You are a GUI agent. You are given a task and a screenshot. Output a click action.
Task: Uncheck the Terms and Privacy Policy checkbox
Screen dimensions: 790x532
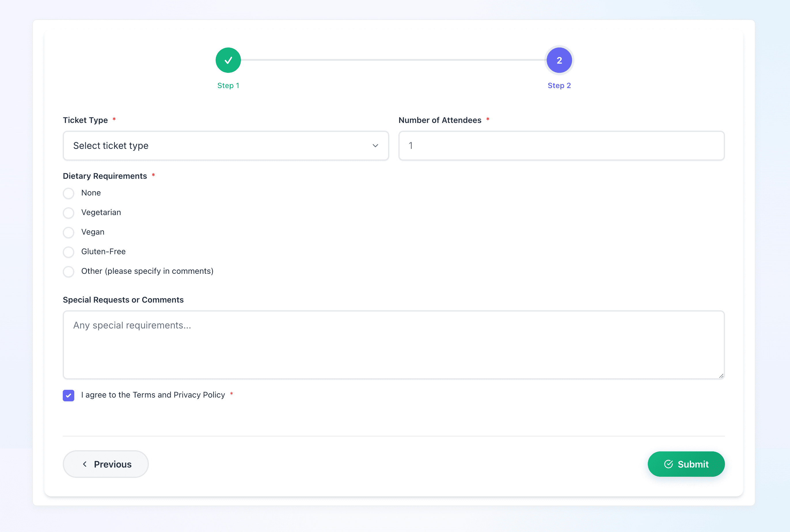pos(69,395)
